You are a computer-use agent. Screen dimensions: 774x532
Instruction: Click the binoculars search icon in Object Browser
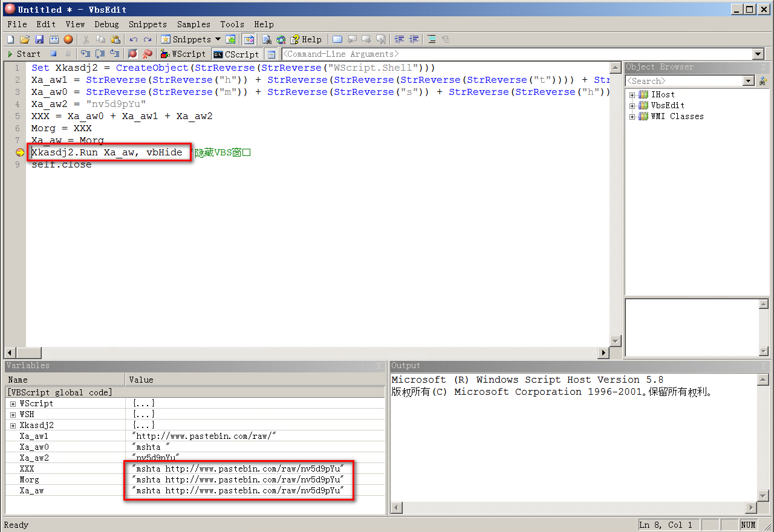763,81
